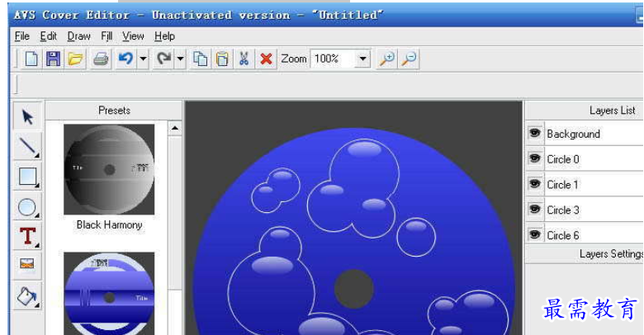Apply the Black Harmony preset thumbnail
The width and height of the screenshot is (644, 335).
(109, 169)
